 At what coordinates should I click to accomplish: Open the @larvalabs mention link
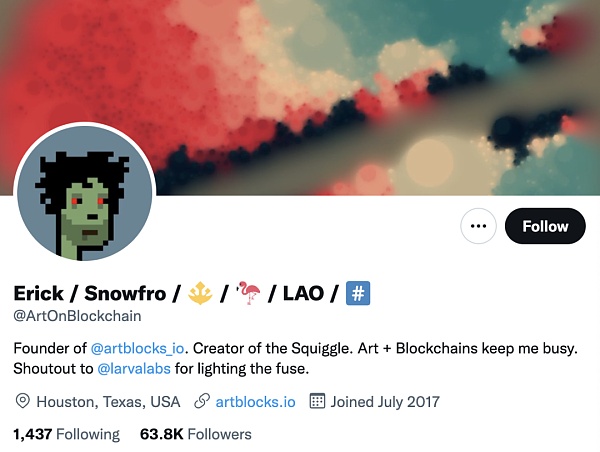134,369
